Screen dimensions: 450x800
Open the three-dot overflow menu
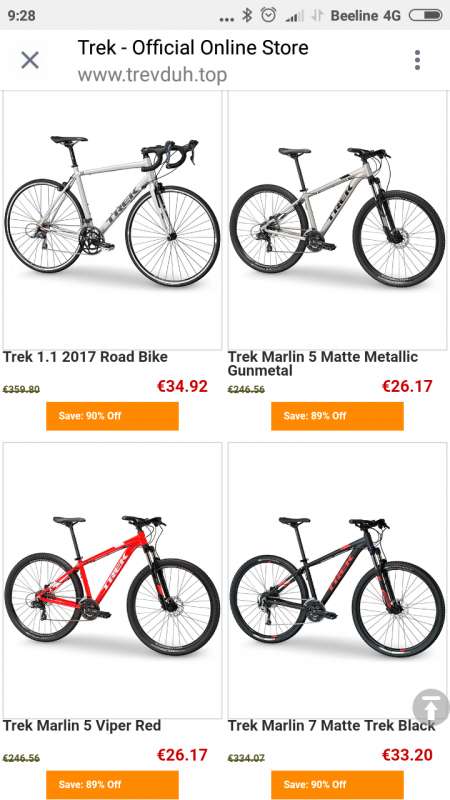pyautogui.click(x=417, y=60)
